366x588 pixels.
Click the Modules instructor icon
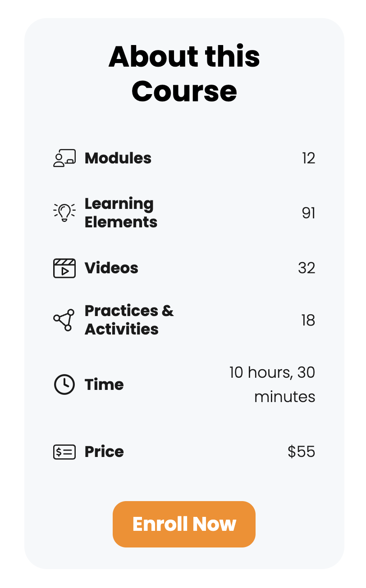pyautogui.click(x=64, y=158)
